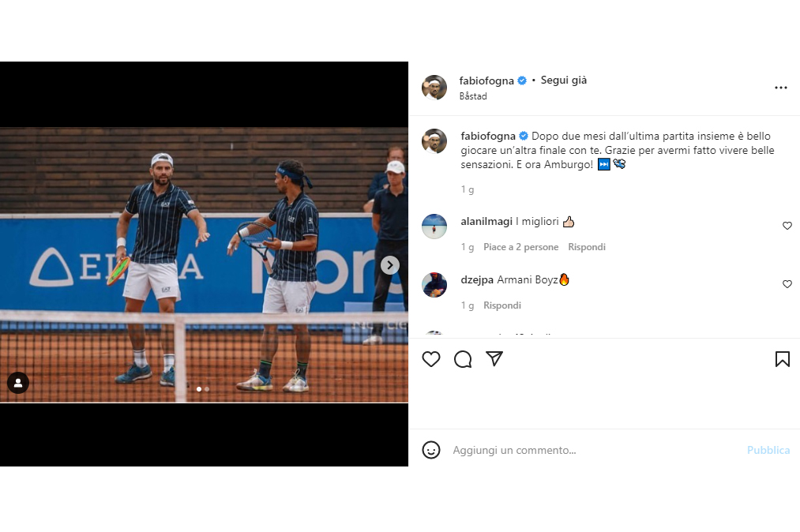Like dzejpa's Armani Boyz comment
Image resolution: width=800 pixels, height=532 pixels.
point(787,284)
